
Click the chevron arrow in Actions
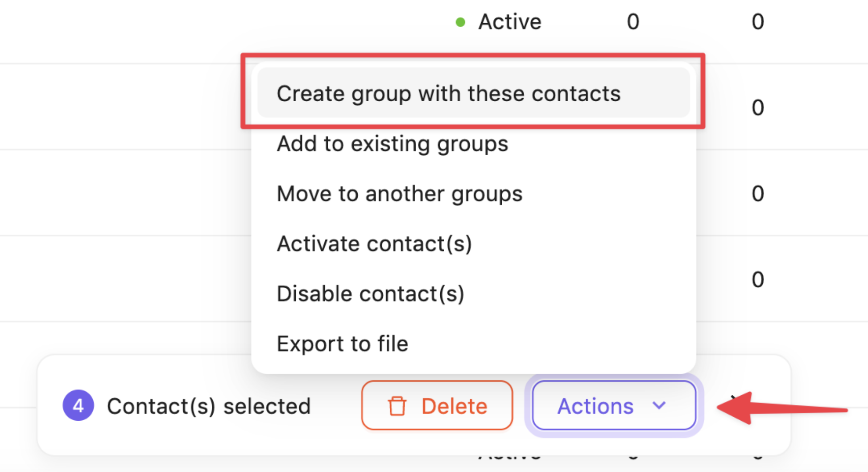click(659, 406)
